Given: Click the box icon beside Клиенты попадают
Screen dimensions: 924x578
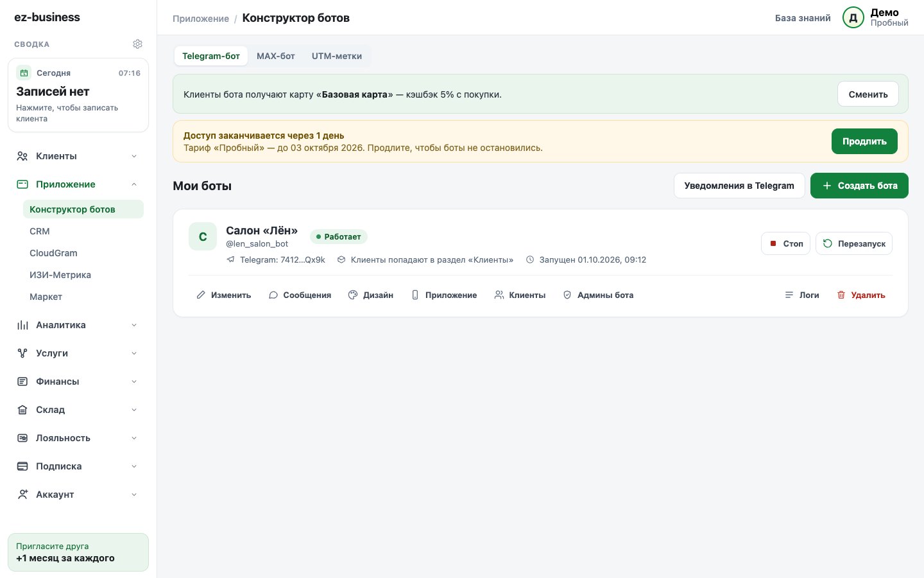Looking at the screenshot, I should point(341,260).
